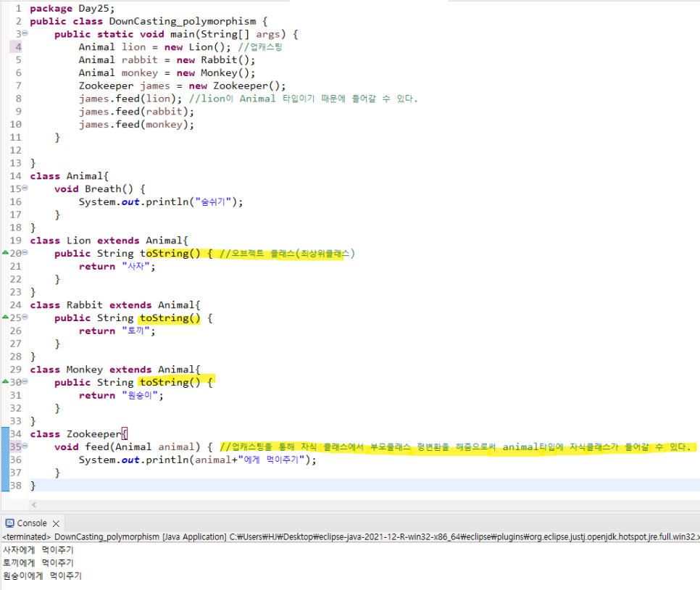This screenshot has height=590, width=700.
Task: Collapse Monkey toString fold at line 30
Action: tap(25, 381)
